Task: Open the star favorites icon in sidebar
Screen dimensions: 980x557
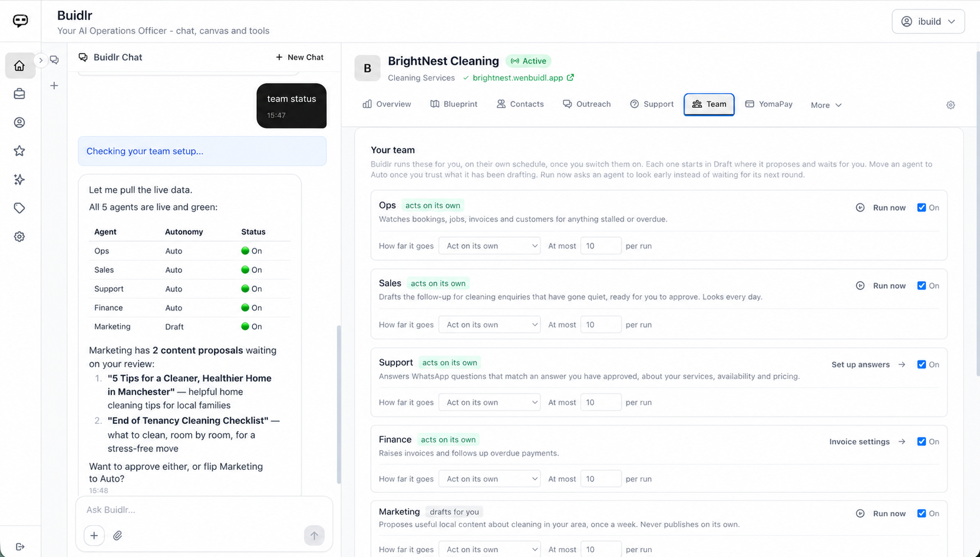Action: pos(20,151)
